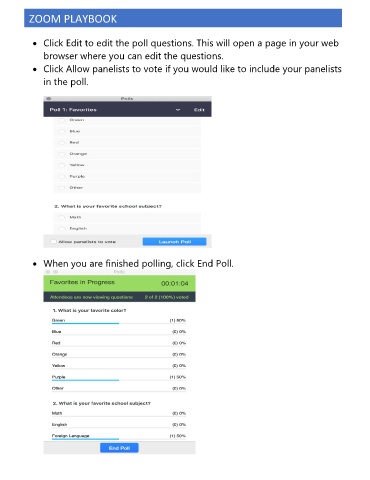The width and height of the screenshot is (370, 480).
Task: Click the Purple result progress bar
Action: [x=85, y=380]
